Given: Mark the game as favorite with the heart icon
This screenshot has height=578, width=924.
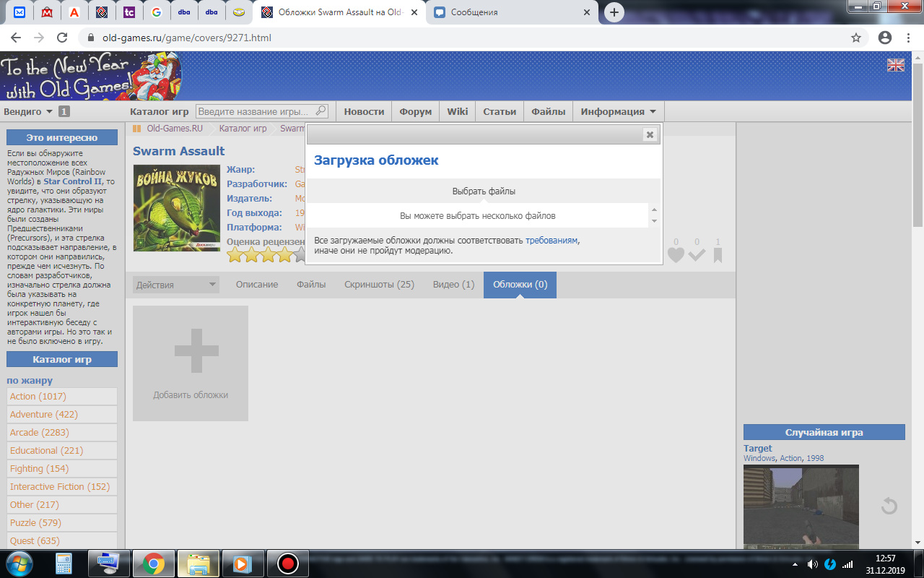Looking at the screenshot, I should 676,255.
